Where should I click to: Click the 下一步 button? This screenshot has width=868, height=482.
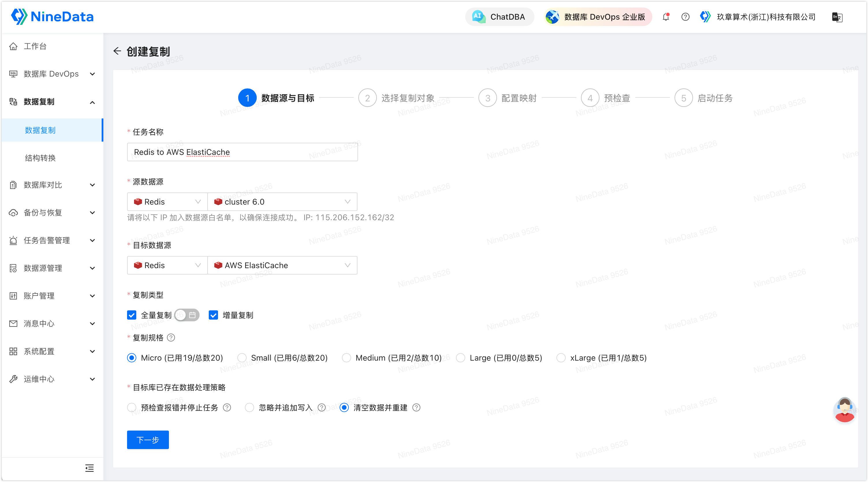(148, 440)
